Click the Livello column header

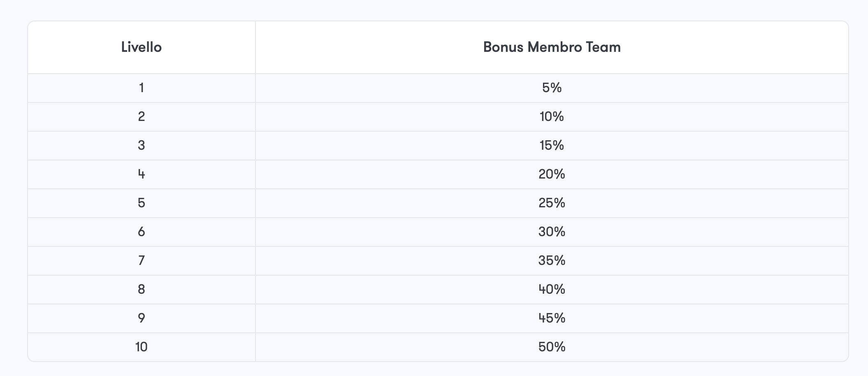click(x=142, y=47)
